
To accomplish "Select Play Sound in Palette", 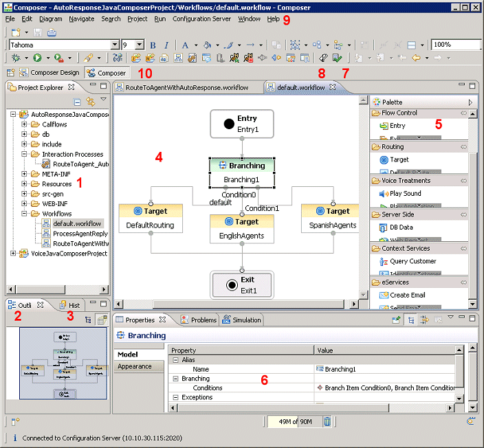I will click(405, 194).
